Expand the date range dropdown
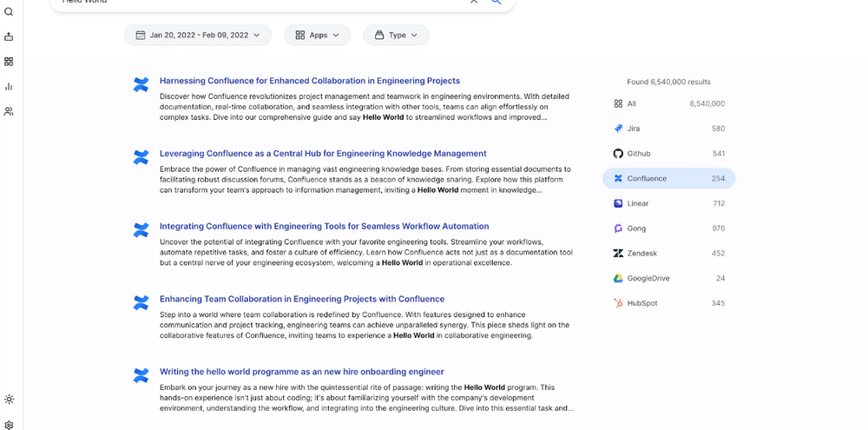 pos(198,35)
